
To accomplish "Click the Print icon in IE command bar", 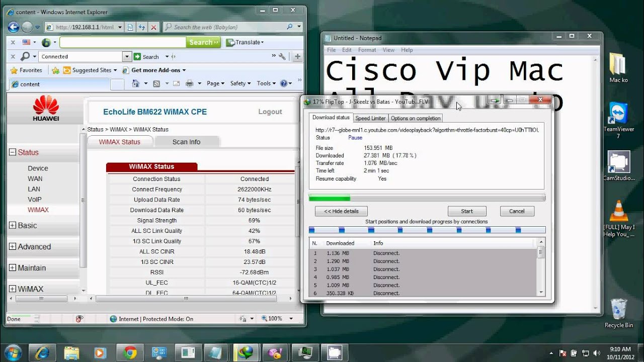I will (x=190, y=83).
